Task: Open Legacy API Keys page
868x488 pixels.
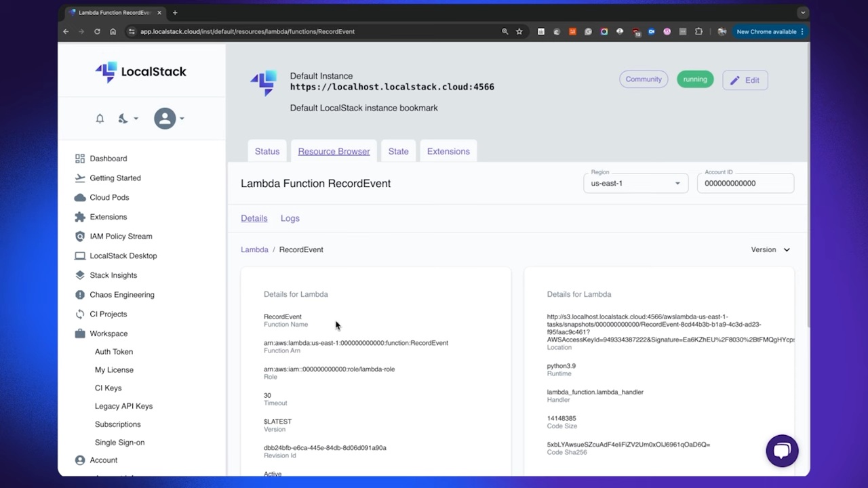Action: click(124, 406)
